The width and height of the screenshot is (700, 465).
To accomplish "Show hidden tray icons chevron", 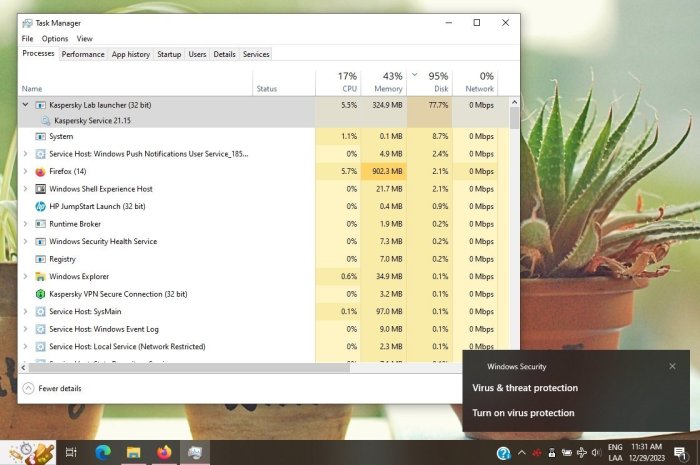I will tap(521, 453).
